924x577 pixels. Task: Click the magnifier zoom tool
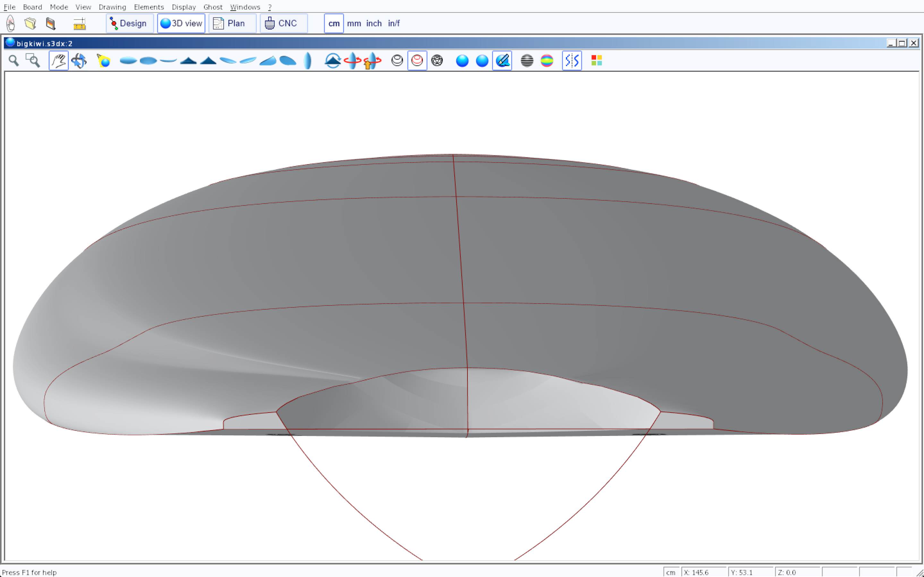(x=14, y=61)
